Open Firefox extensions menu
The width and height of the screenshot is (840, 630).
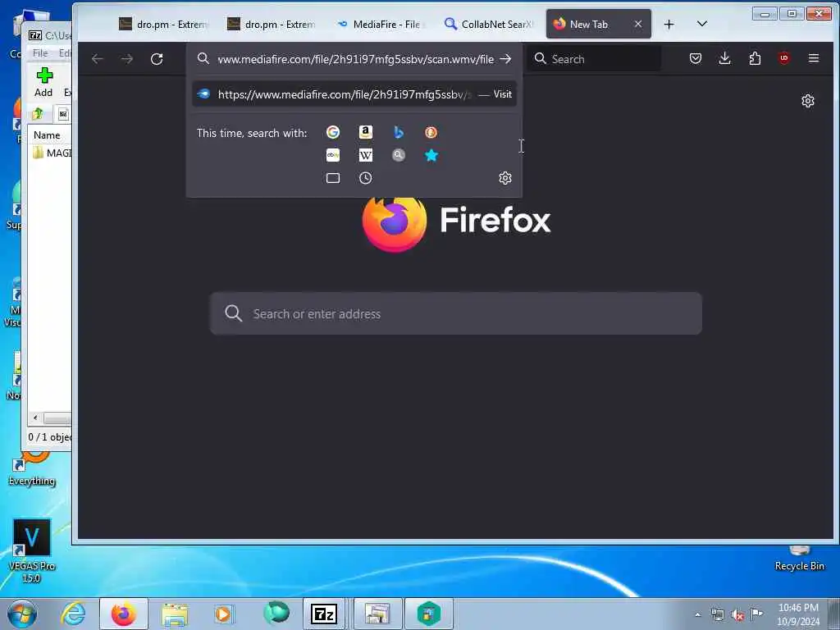coord(755,58)
